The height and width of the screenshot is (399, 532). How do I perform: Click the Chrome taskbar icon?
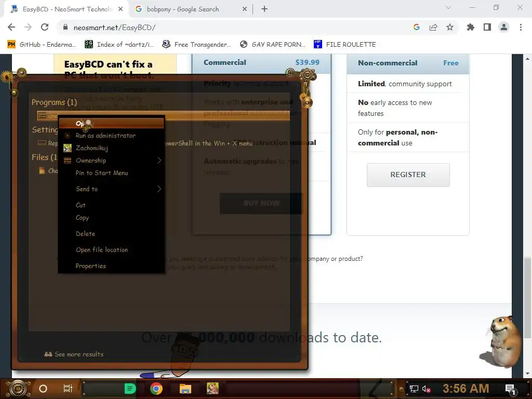tap(156, 389)
